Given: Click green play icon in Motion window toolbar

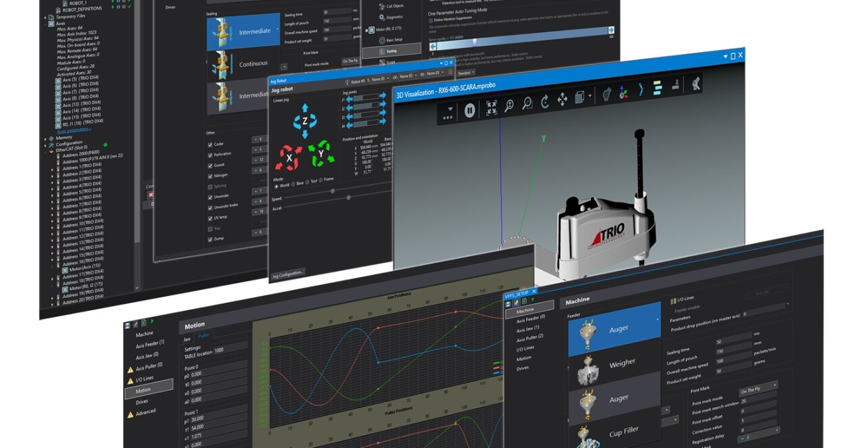Looking at the screenshot, I should click(x=152, y=322).
